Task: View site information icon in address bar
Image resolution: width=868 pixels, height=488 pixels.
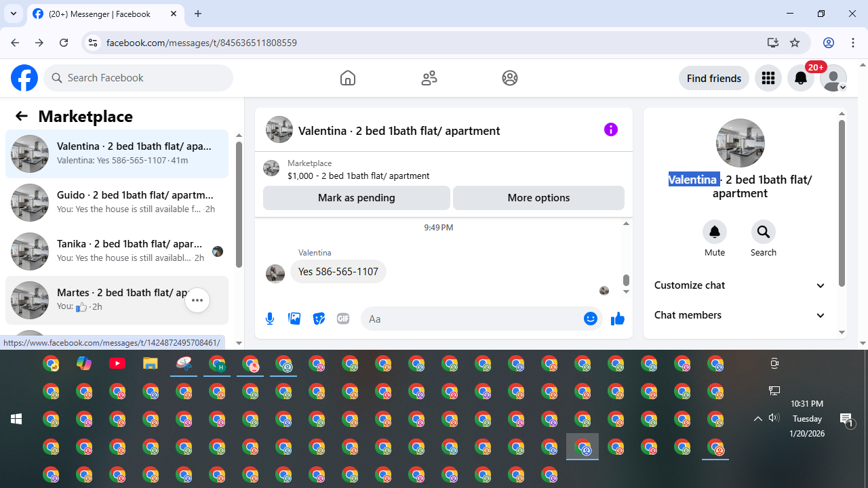Action: click(93, 43)
